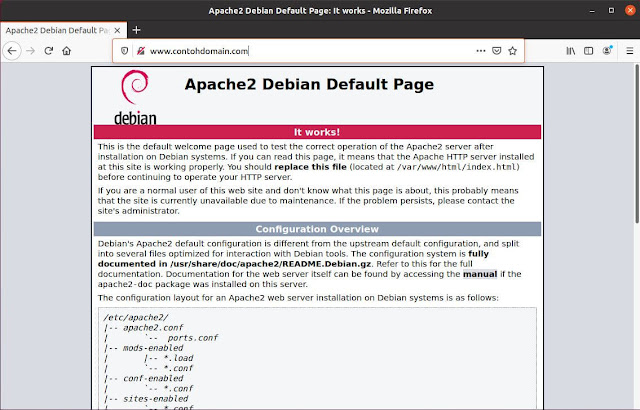Open the Firefox home page
Image resolution: width=640 pixels, height=410 pixels.
pos(67,51)
